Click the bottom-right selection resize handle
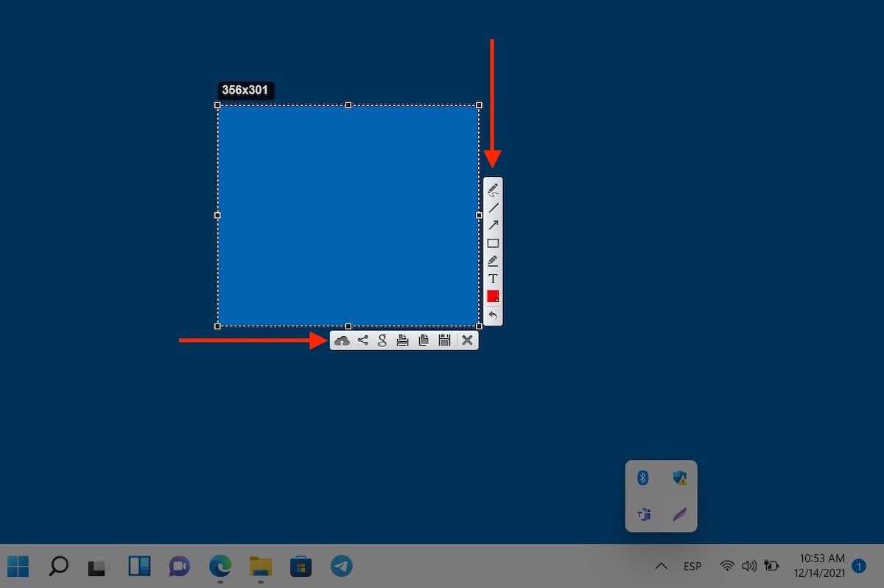The image size is (884, 588). tap(479, 326)
